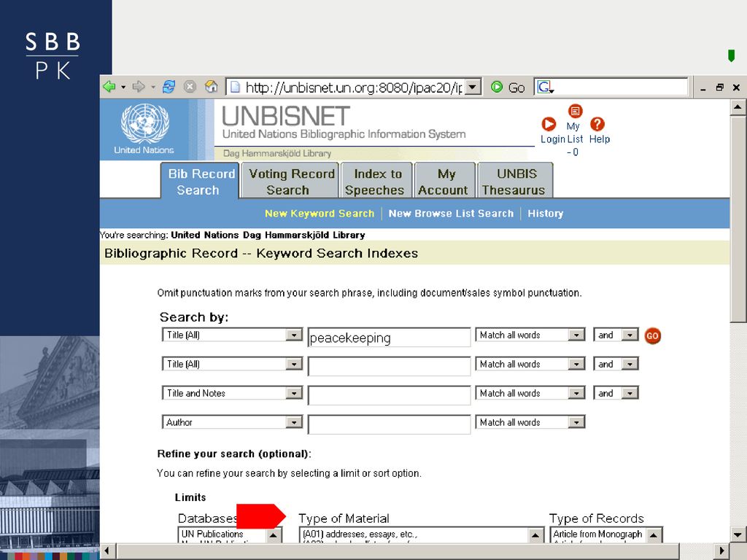Select (A01) addresses, essays in Type of Material
The image size is (747, 560).
(x=360, y=534)
